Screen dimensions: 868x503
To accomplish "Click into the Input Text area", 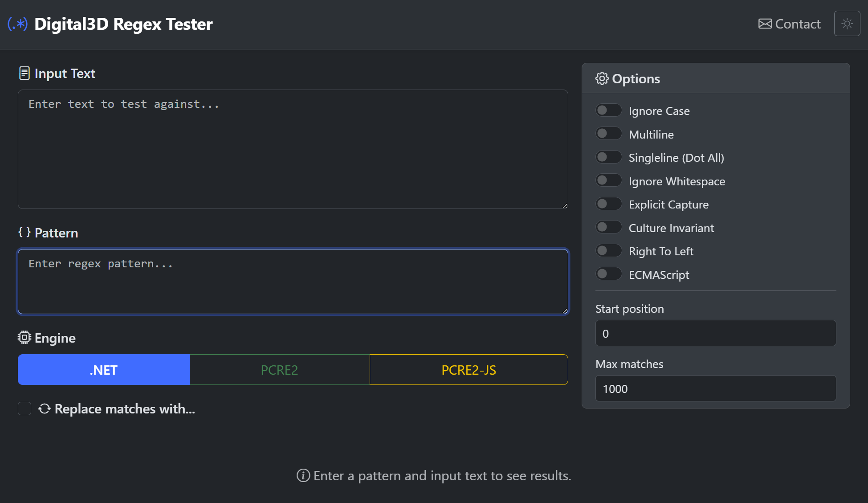I will [x=293, y=149].
